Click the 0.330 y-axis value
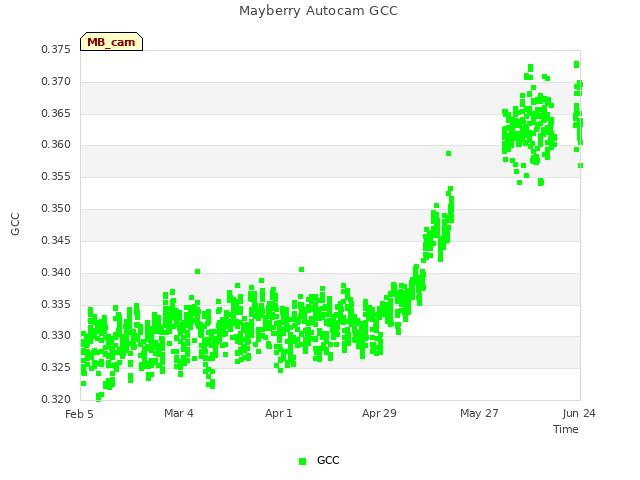 pyautogui.click(x=56, y=336)
